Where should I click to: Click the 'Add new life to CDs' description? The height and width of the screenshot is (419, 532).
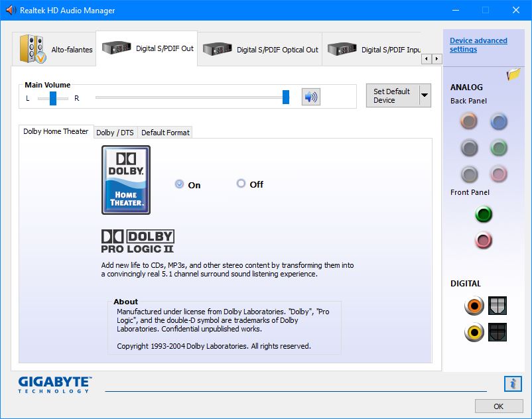point(228,270)
